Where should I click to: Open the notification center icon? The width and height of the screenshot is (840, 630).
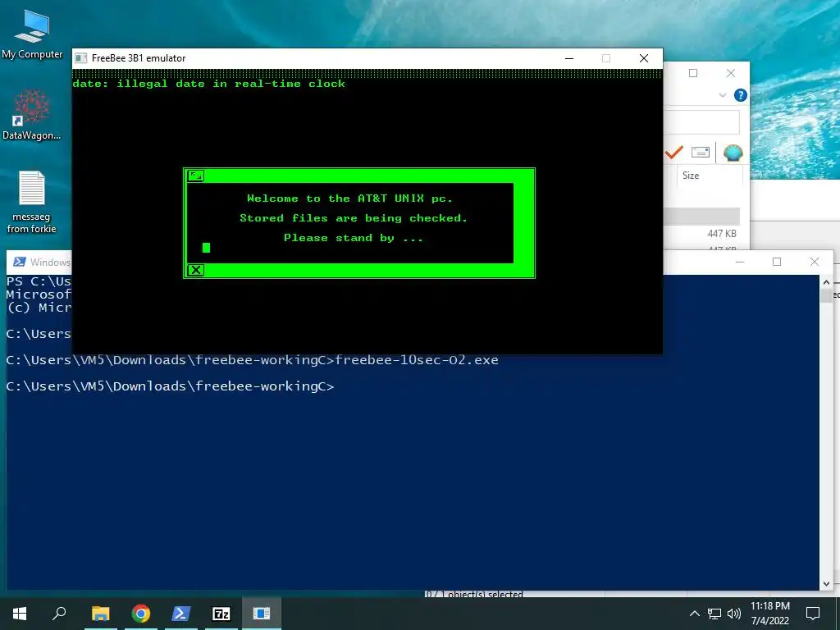point(813,614)
